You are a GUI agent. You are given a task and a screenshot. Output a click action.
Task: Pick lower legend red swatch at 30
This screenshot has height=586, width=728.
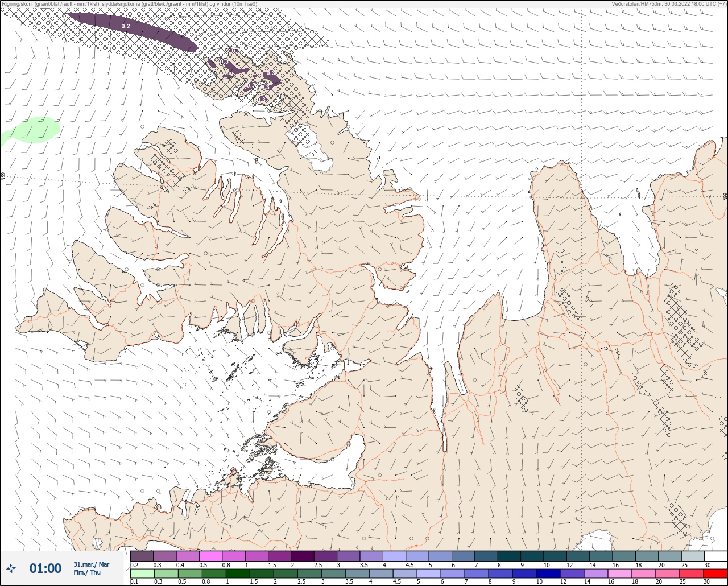point(715,573)
